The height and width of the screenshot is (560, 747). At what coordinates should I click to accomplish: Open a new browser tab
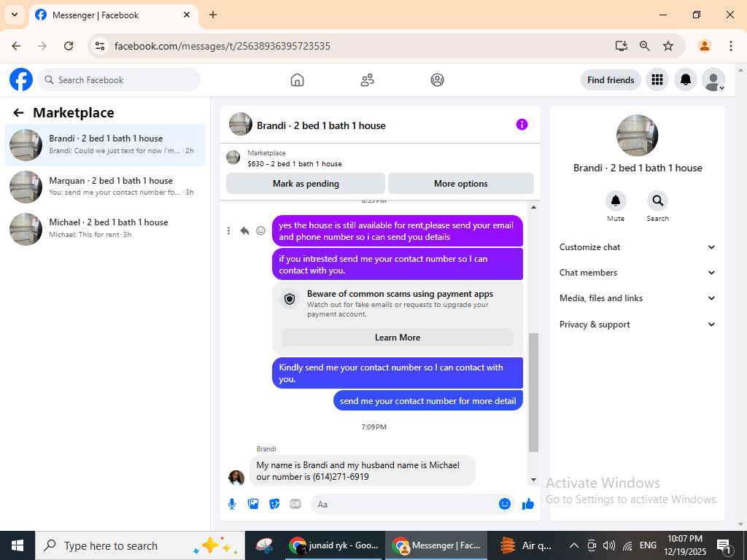pyautogui.click(x=213, y=15)
